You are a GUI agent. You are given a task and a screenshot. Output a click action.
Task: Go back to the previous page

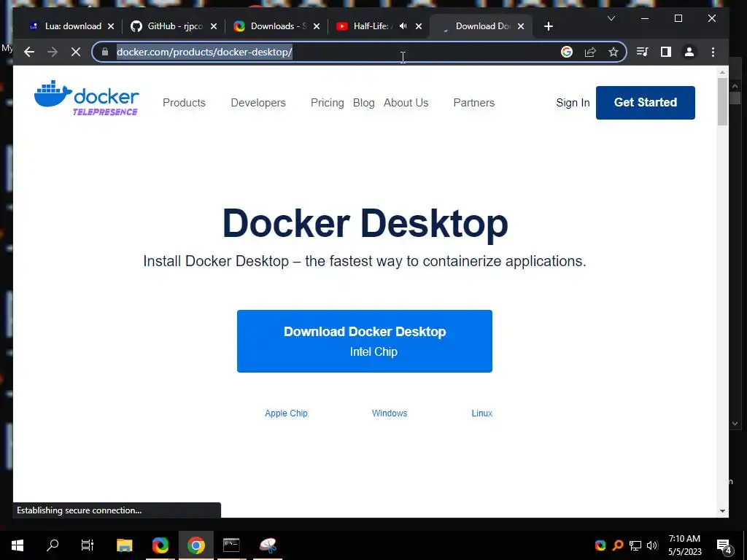tap(29, 52)
